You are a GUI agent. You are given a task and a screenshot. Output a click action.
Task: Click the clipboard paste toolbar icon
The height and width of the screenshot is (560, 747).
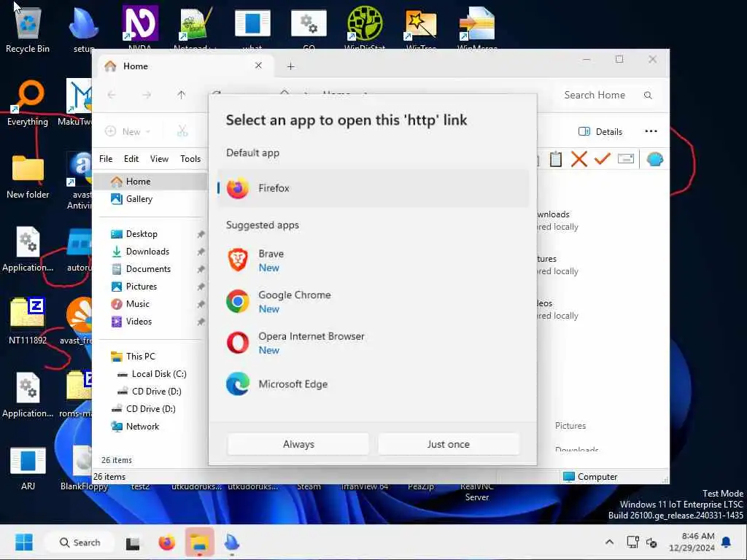pos(555,159)
